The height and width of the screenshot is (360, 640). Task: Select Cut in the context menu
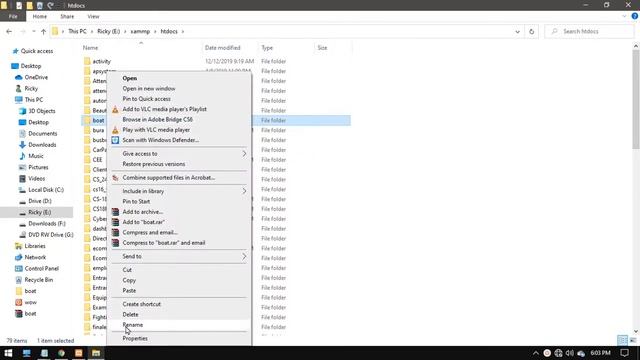point(127,270)
